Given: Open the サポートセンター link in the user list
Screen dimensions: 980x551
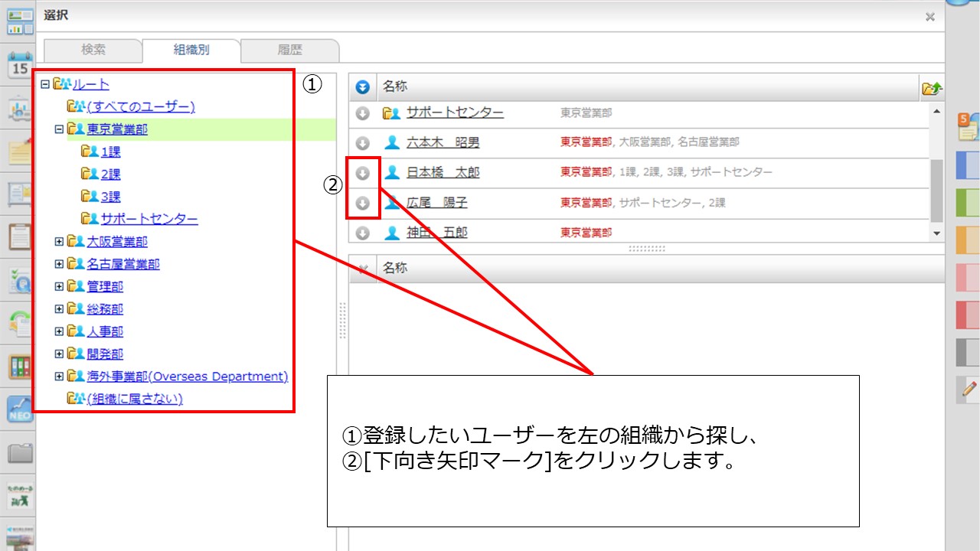Looking at the screenshot, I should click(455, 113).
